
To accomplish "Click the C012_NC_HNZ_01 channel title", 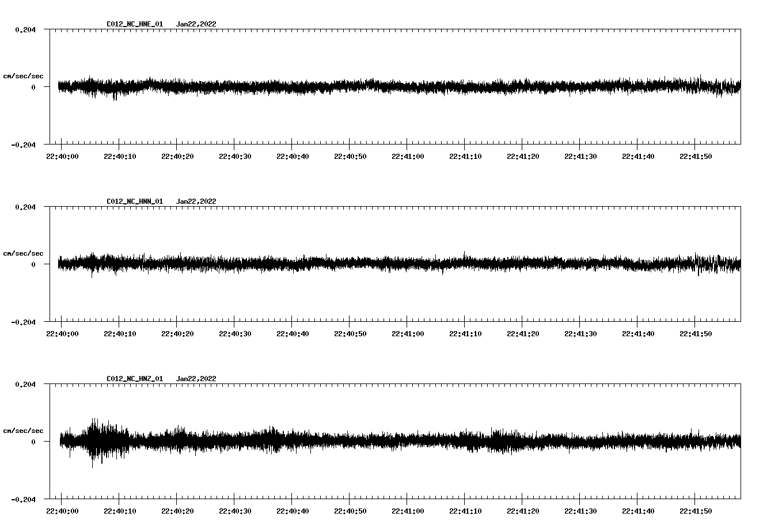I will (135, 379).
